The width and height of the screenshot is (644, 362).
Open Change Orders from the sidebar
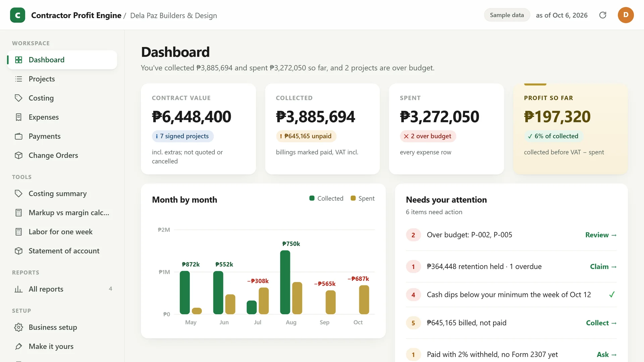(x=62, y=155)
